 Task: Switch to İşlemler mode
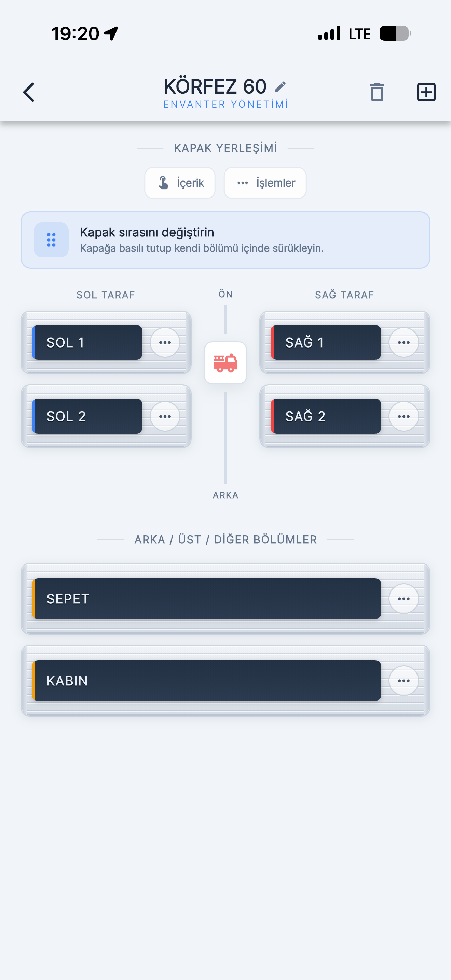coord(265,183)
